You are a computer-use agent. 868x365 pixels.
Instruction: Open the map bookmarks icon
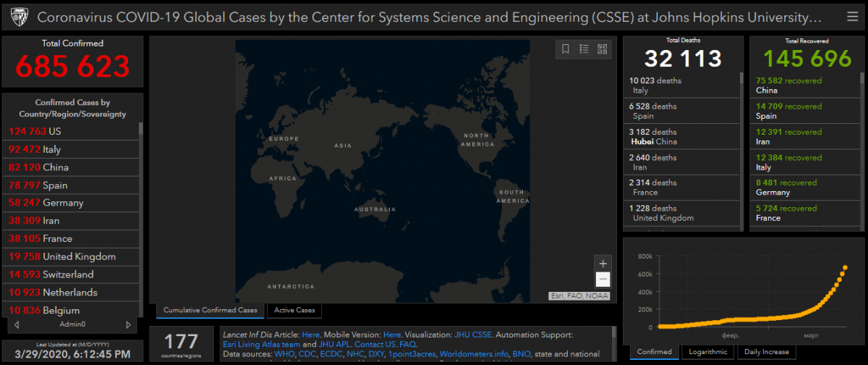566,49
